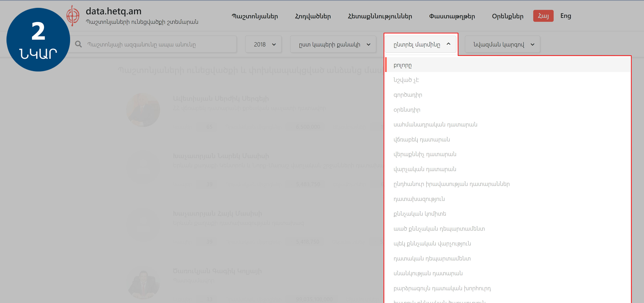Select դատական դեպարտամենտ option

(x=508, y=258)
